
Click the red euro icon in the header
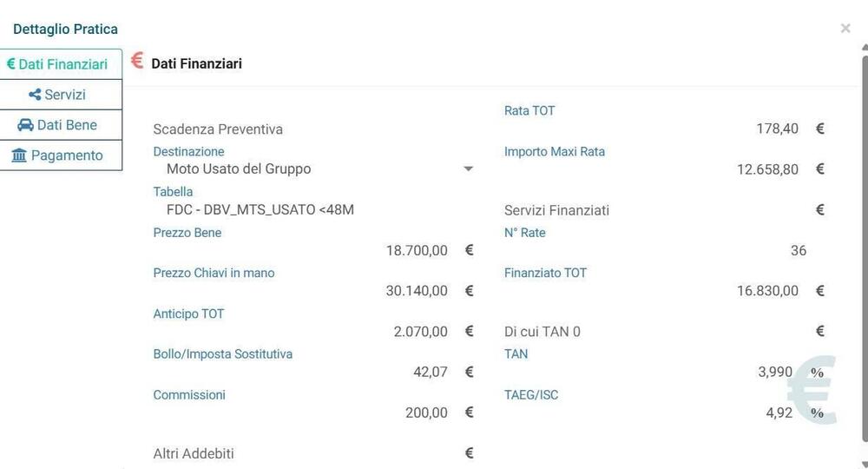tap(137, 61)
